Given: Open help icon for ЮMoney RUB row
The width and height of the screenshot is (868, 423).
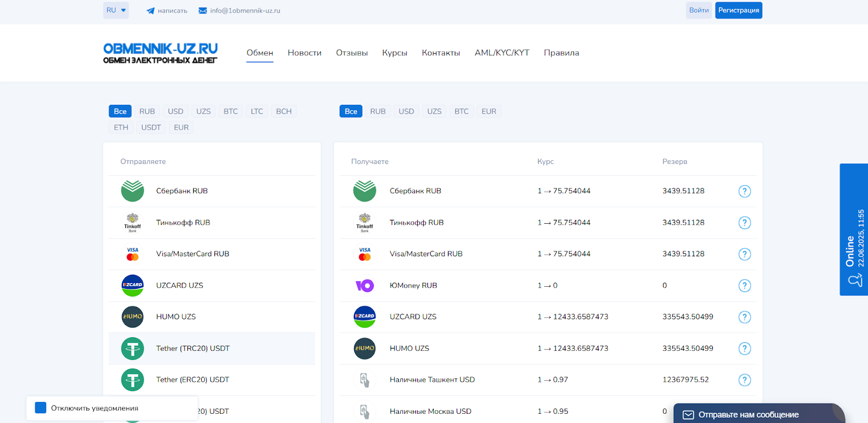Looking at the screenshot, I should 745,286.
